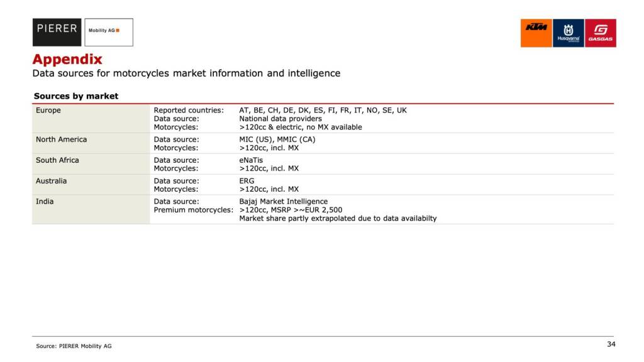
Task: Click the eNaTis data source entry
Action: 251,160
